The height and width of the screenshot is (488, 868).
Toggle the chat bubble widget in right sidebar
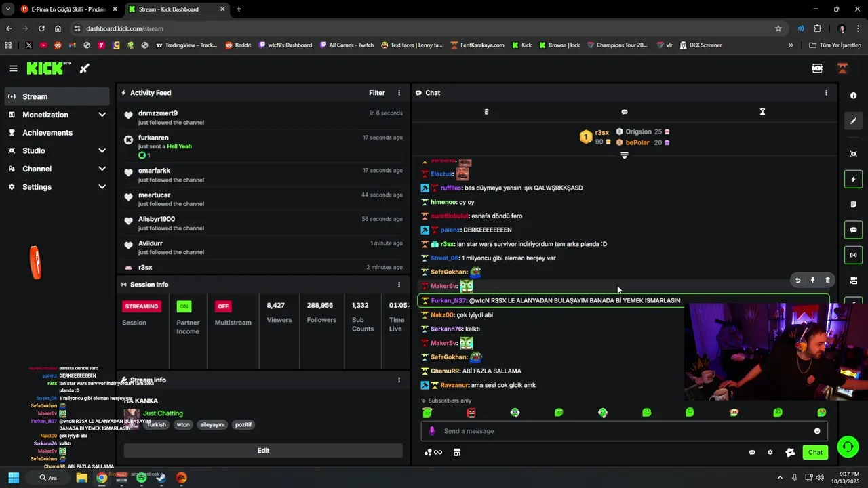[x=853, y=230]
